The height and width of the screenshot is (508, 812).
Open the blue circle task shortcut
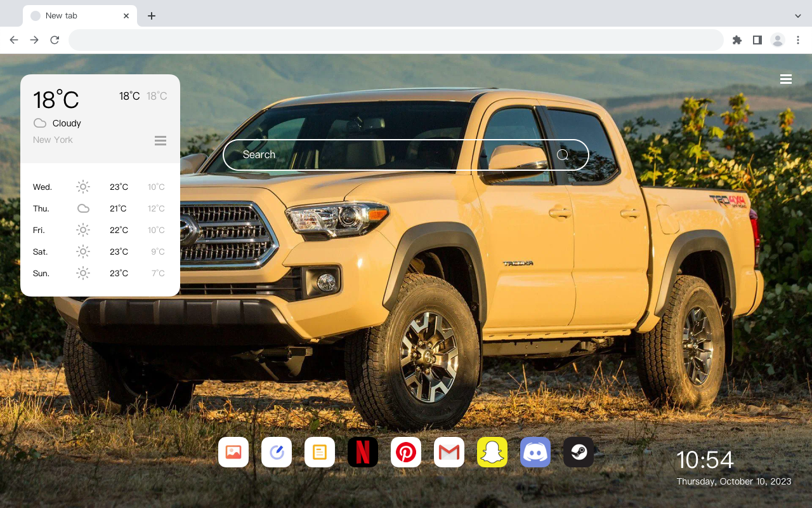point(277,452)
